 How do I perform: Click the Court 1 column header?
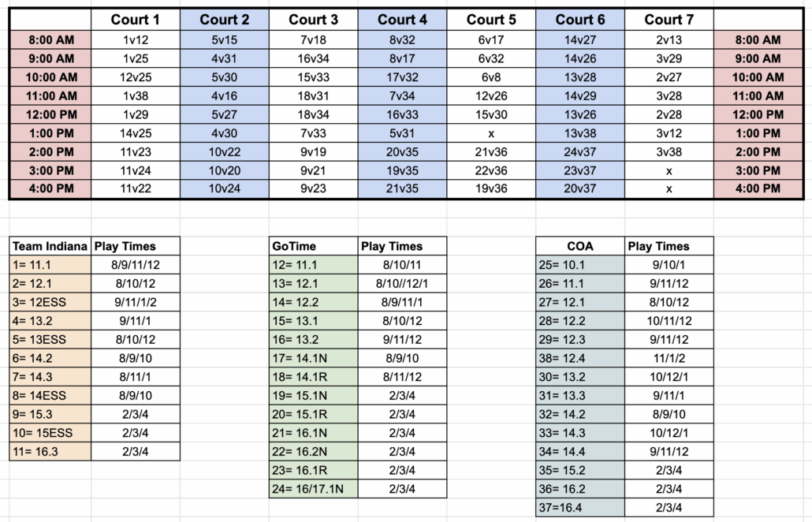[x=135, y=20]
